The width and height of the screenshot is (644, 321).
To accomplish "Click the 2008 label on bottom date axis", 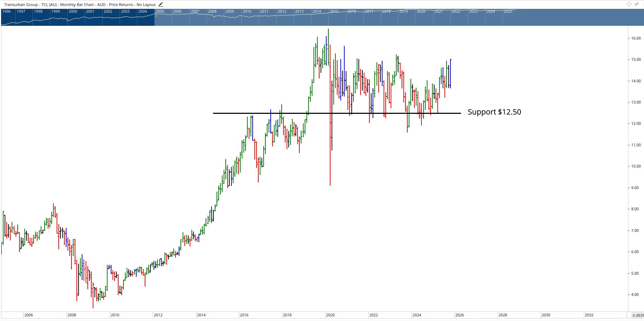I will [72, 315].
